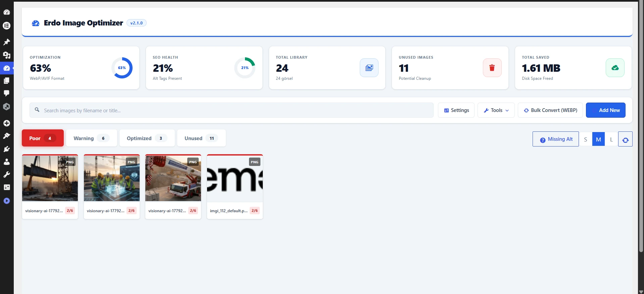The height and width of the screenshot is (294, 644).
Task: Click the imgi_112_default.p... filename
Action: point(229,211)
